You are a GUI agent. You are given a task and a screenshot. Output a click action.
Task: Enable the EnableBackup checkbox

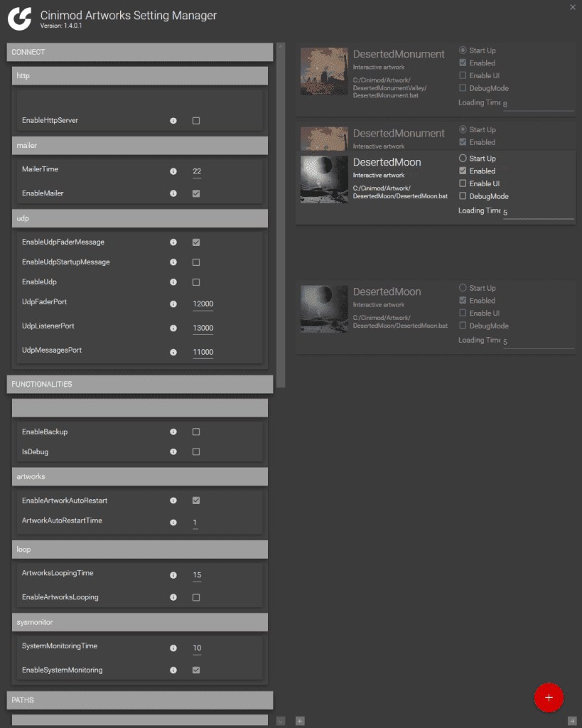pos(196,432)
